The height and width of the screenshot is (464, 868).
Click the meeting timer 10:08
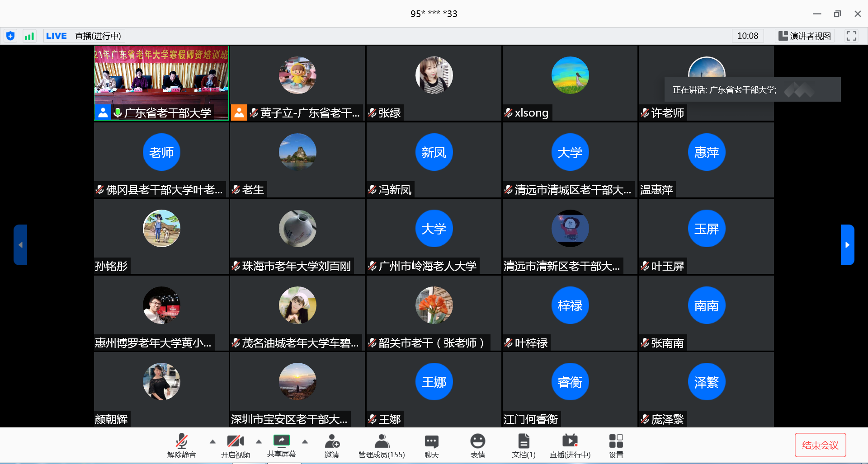pyautogui.click(x=748, y=36)
